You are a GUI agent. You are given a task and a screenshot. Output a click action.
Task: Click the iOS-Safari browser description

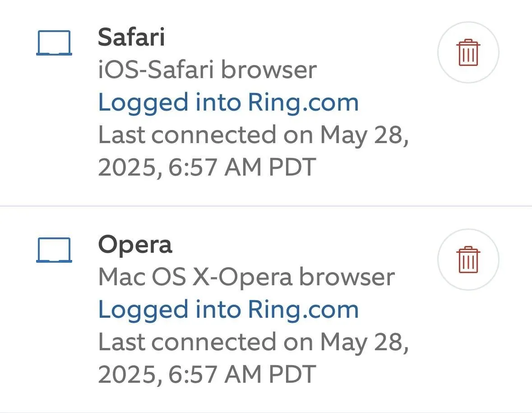pyautogui.click(x=207, y=70)
